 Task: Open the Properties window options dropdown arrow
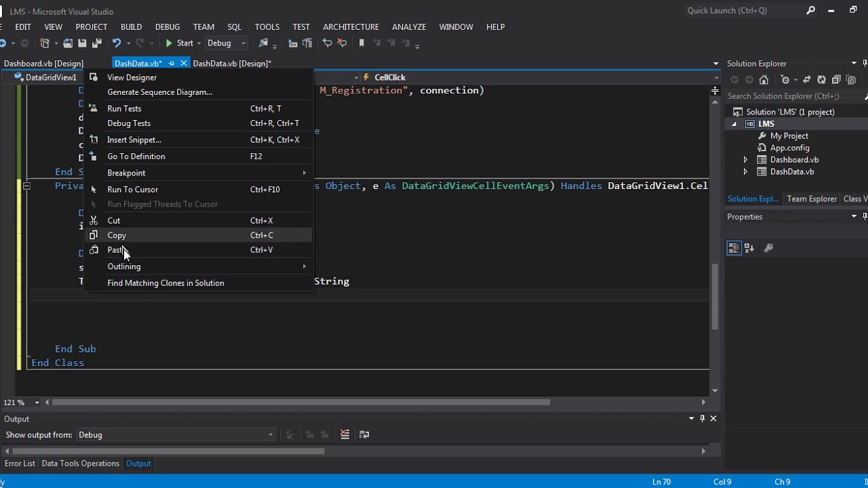(x=854, y=216)
